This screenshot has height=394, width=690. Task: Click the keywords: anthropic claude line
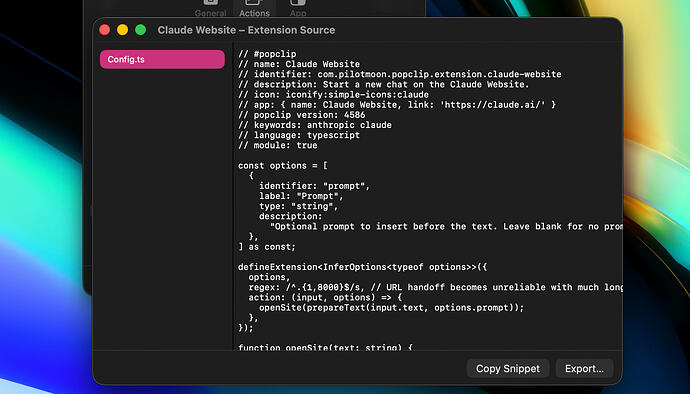click(315, 125)
